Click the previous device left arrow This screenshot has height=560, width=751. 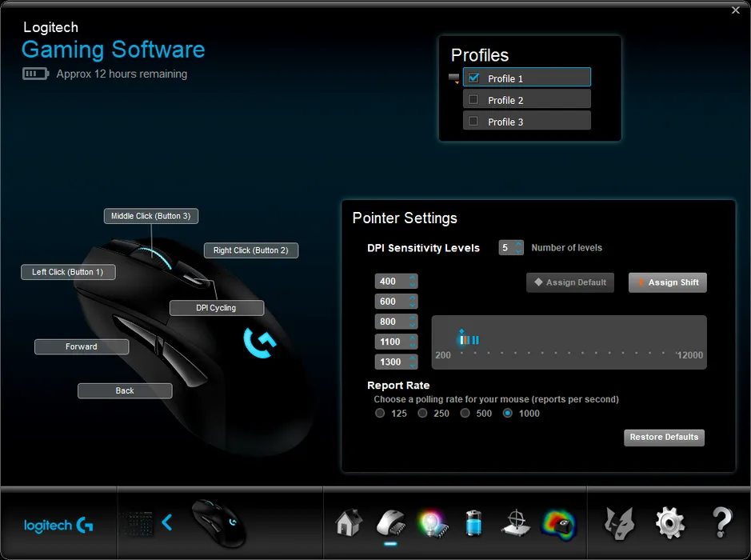coord(166,522)
